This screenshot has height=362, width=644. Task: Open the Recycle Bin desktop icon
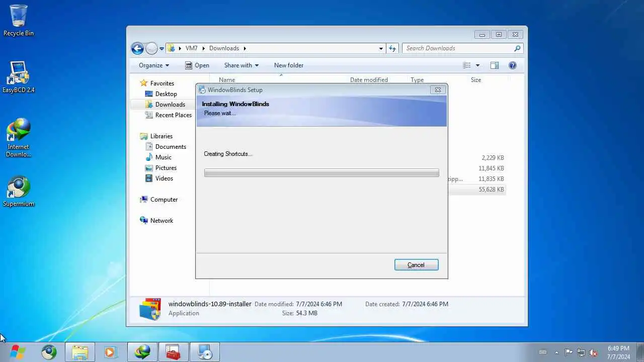[19, 21]
